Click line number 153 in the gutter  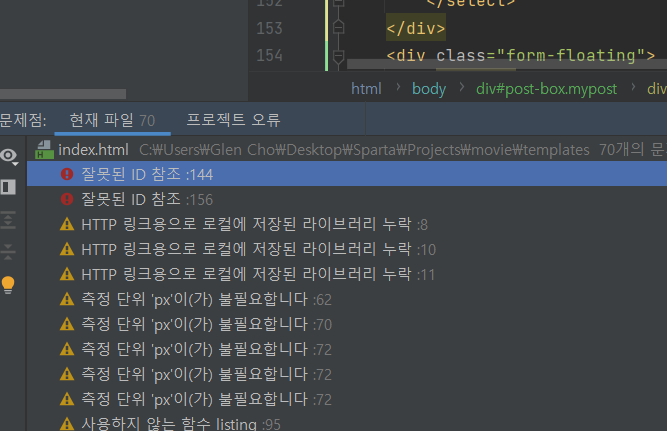click(269, 29)
